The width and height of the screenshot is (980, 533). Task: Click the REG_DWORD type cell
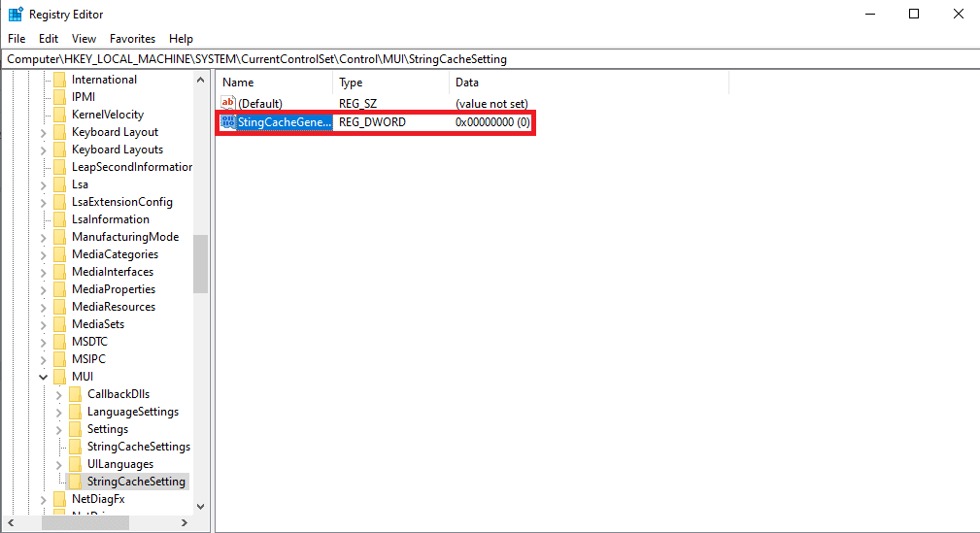[x=373, y=122]
